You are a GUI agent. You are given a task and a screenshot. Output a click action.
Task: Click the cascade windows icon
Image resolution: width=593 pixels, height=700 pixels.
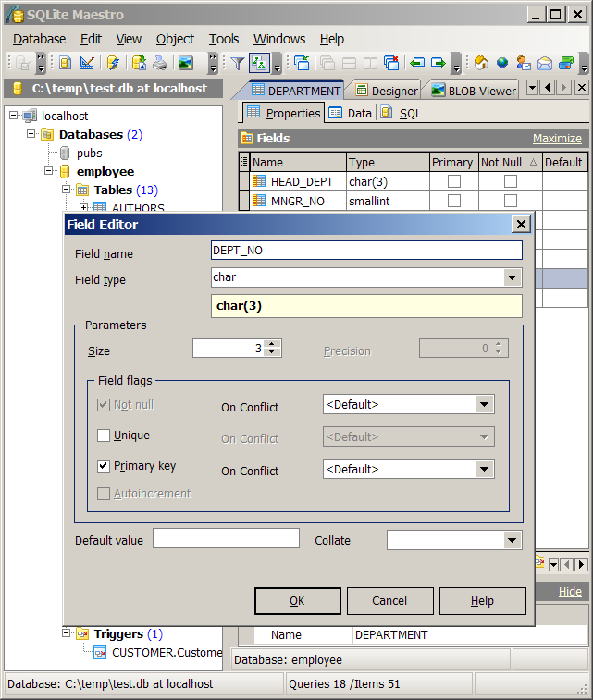tap(327, 64)
